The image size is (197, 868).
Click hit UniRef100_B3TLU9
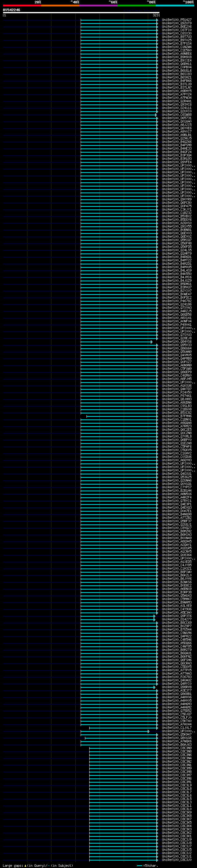(x=176, y=85)
